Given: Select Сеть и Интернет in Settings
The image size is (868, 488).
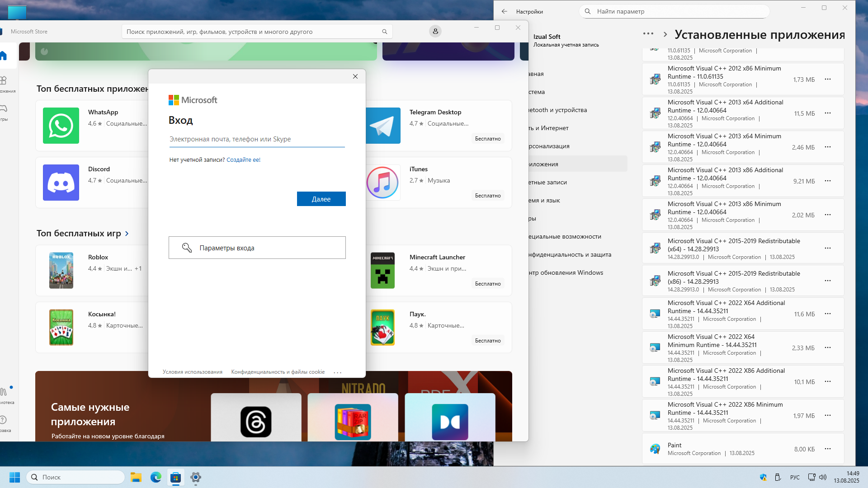Looking at the screenshot, I should click(x=578, y=128).
